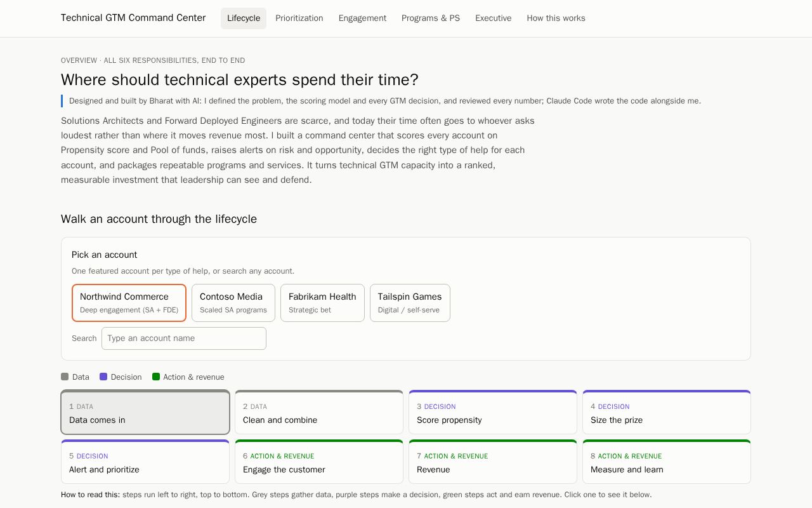This screenshot has height=508, width=812.
Task: View step 4 Size the prize
Action: (x=667, y=412)
